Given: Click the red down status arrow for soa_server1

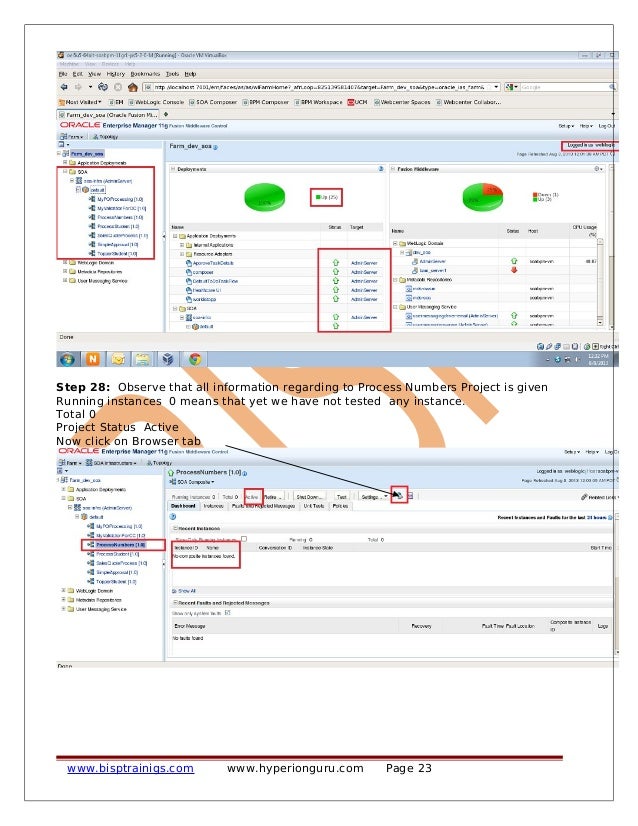Looking at the screenshot, I should 514,270.
